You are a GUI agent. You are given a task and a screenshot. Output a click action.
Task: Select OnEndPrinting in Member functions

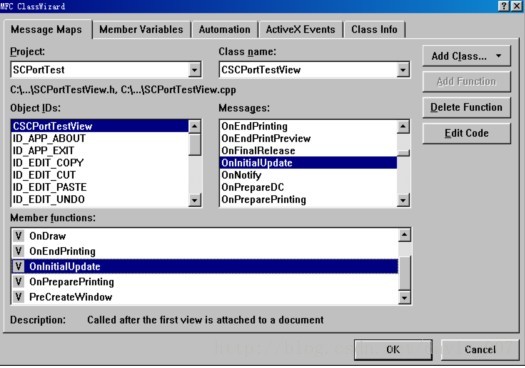coord(205,251)
